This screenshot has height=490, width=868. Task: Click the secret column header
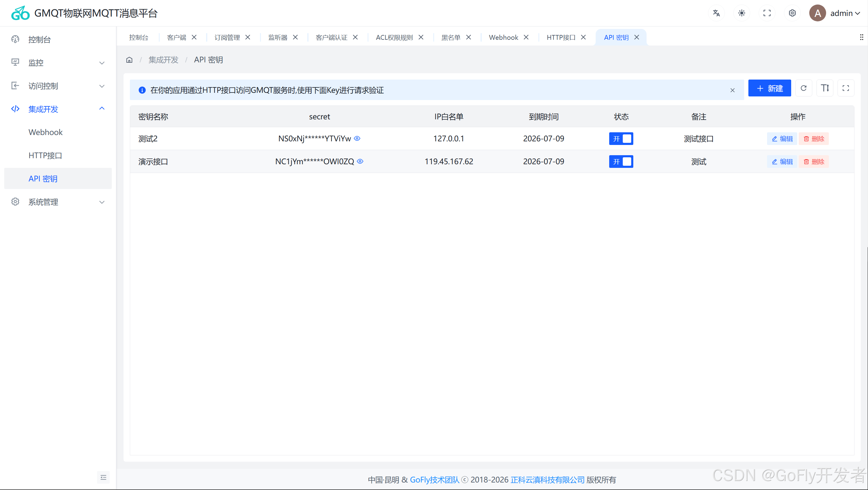coord(319,117)
